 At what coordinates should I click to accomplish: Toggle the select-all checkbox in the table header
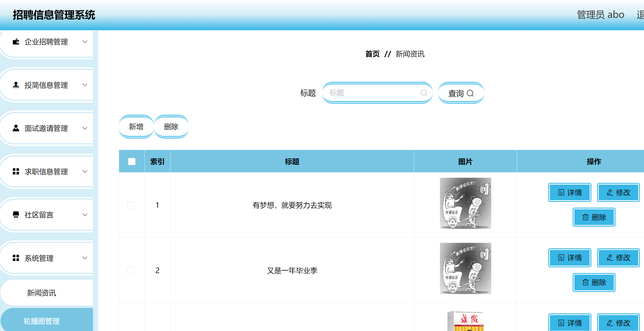(131, 162)
